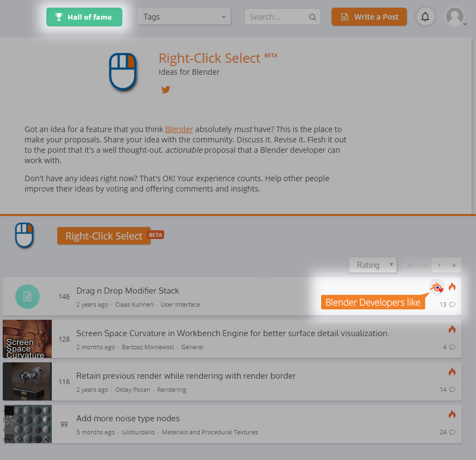Screen dimensions: 476x460
Task: Open the 4 comments on Screen Space Curvature
Action: pos(449,347)
